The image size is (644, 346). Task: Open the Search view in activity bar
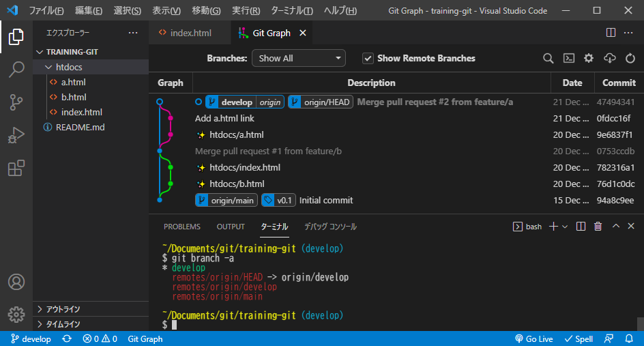[16, 70]
